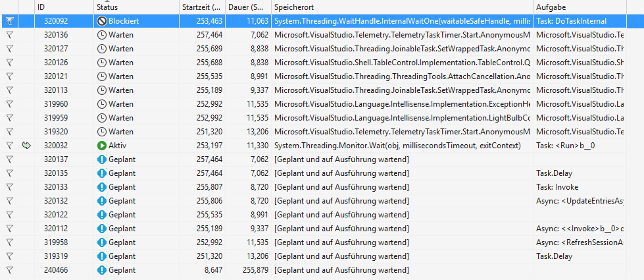Select the ExceptionHe location for task 319960

tap(402, 104)
